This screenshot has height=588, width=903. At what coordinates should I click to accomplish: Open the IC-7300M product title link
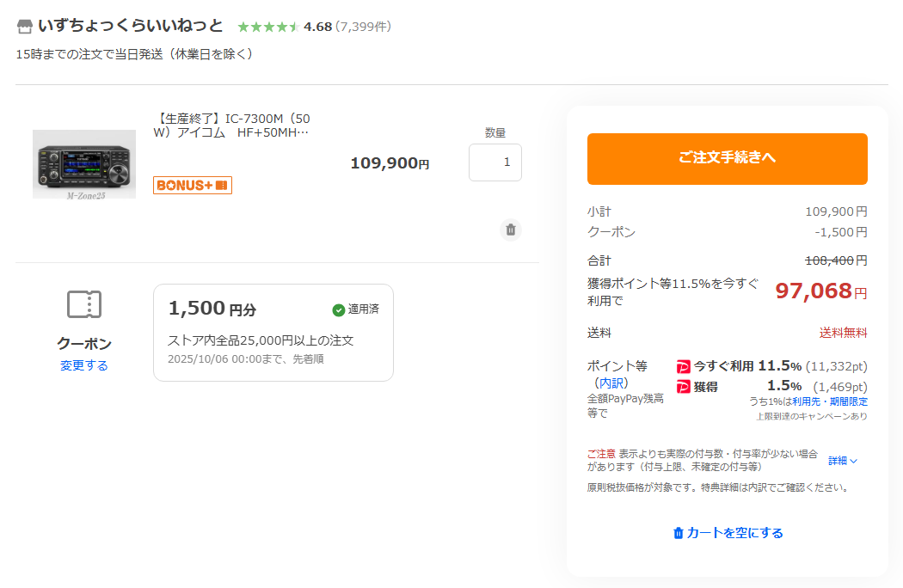[231, 125]
